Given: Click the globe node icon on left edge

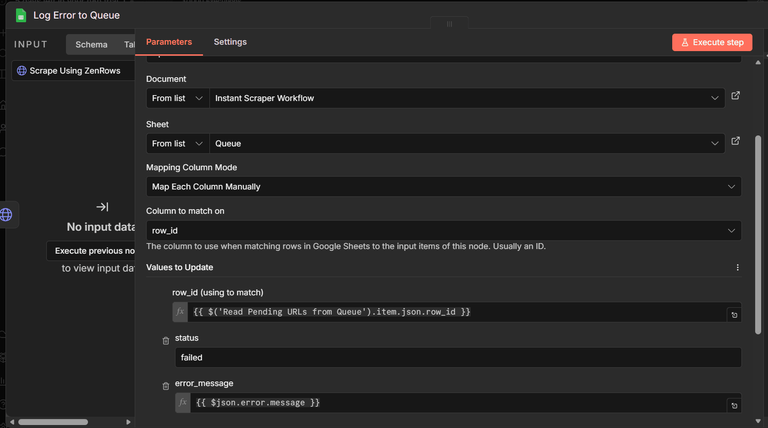Looking at the screenshot, I should click(6, 214).
